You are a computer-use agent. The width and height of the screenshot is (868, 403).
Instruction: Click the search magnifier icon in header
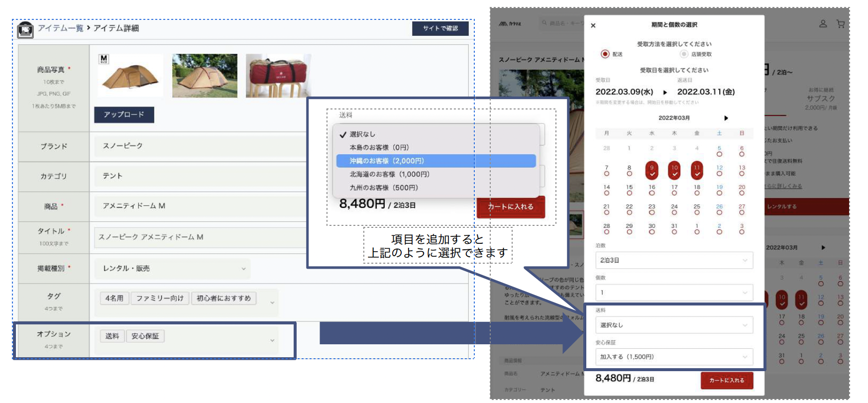click(x=544, y=23)
